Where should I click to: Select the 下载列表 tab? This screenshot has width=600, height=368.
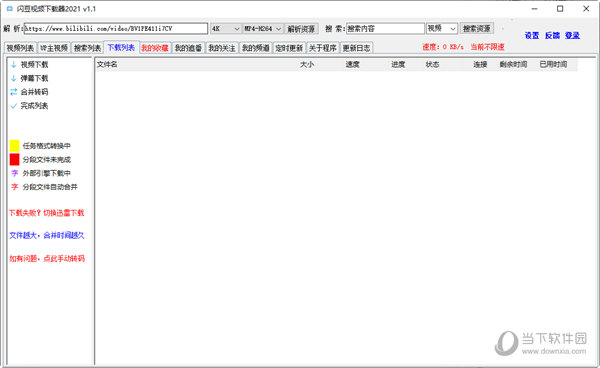pyautogui.click(x=121, y=47)
